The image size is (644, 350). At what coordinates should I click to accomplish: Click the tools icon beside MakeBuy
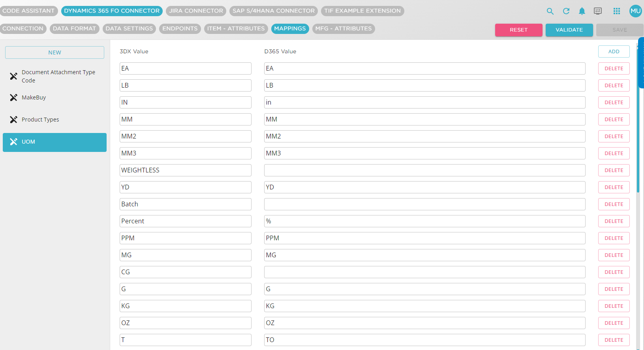click(13, 97)
